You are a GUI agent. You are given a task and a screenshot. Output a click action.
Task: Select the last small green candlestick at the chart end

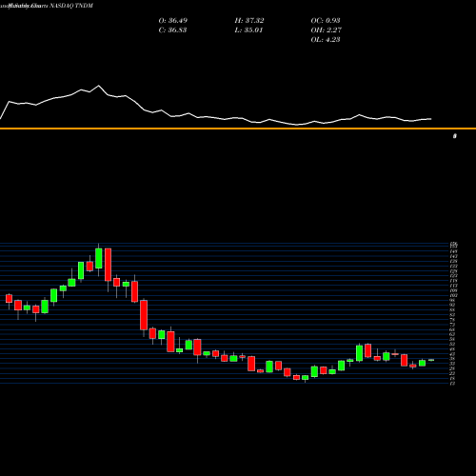pos(431,360)
